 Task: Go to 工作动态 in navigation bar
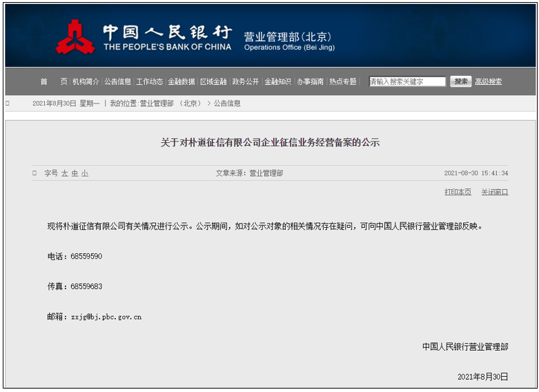pyautogui.click(x=150, y=81)
